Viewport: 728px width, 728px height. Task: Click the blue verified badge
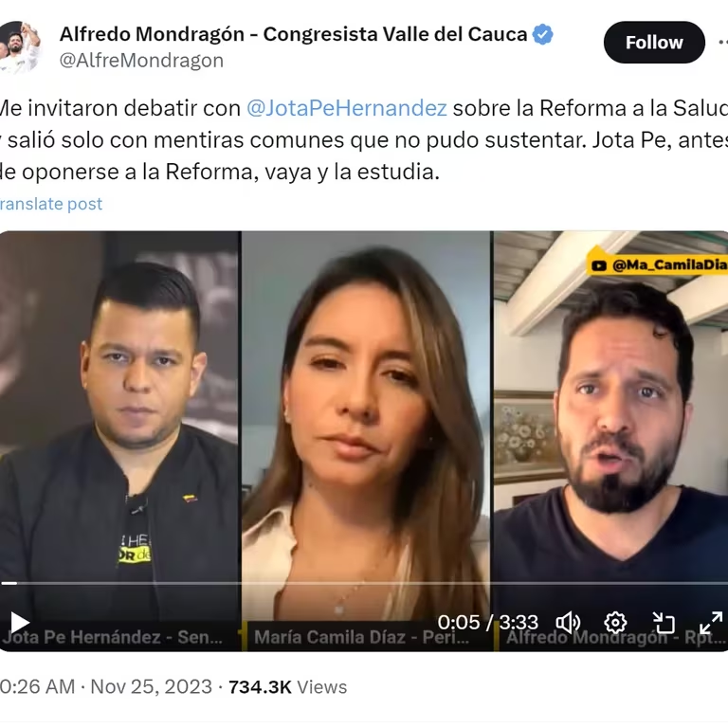click(543, 34)
